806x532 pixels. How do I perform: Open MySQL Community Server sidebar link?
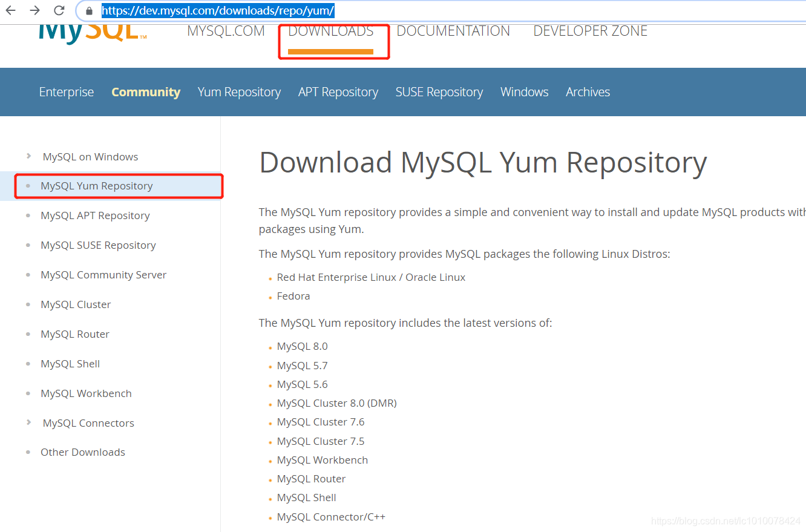click(x=103, y=275)
